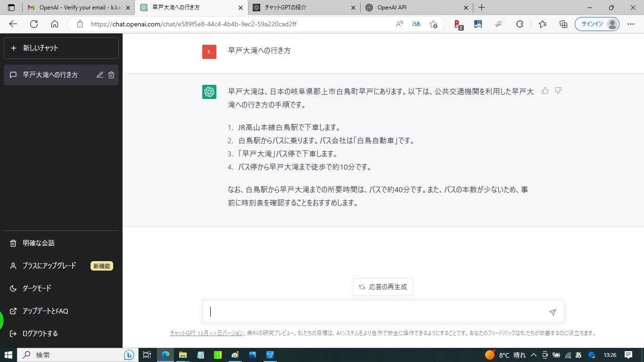This screenshot has width=644, height=362.
Task: Click the edit pencil icon for chat title
Action: 100,75
